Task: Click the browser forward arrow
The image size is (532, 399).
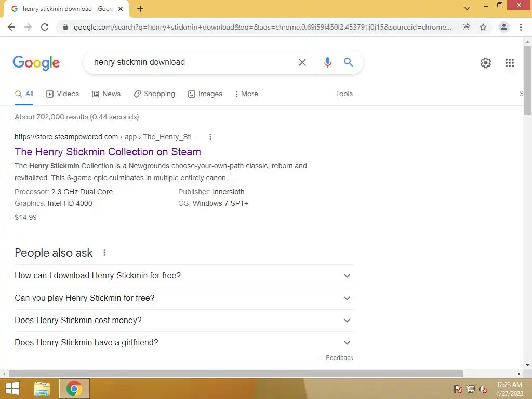Action: point(28,27)
